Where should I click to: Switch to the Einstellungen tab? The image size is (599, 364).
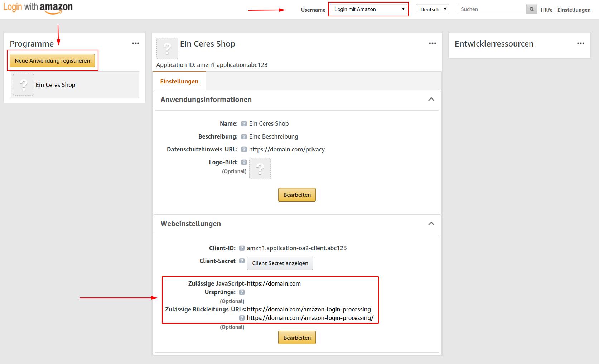[x=179, y=81]
